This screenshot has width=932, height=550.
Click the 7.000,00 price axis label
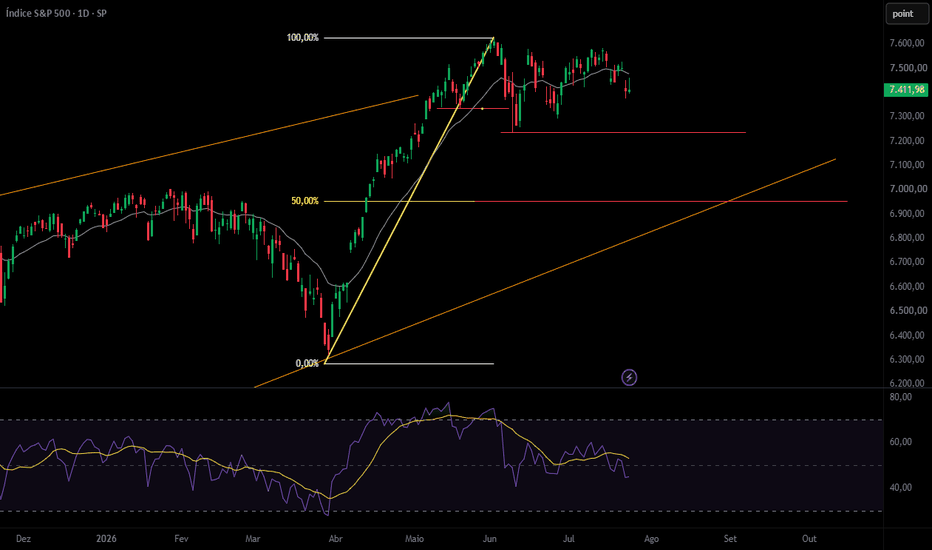click(x=908, y=188)
